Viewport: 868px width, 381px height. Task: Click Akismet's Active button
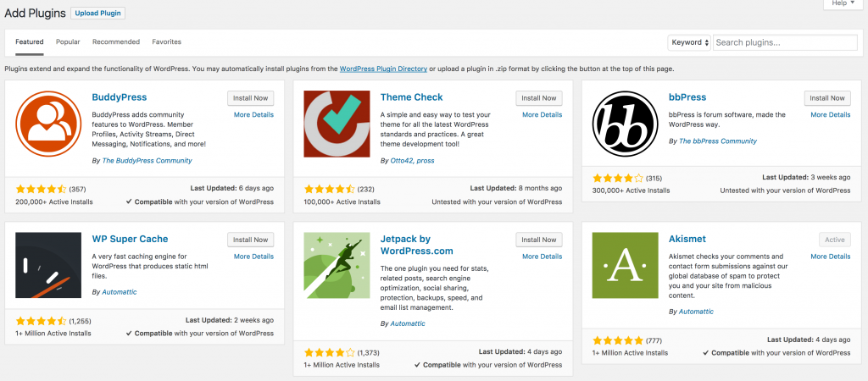[x=835, y=240]
